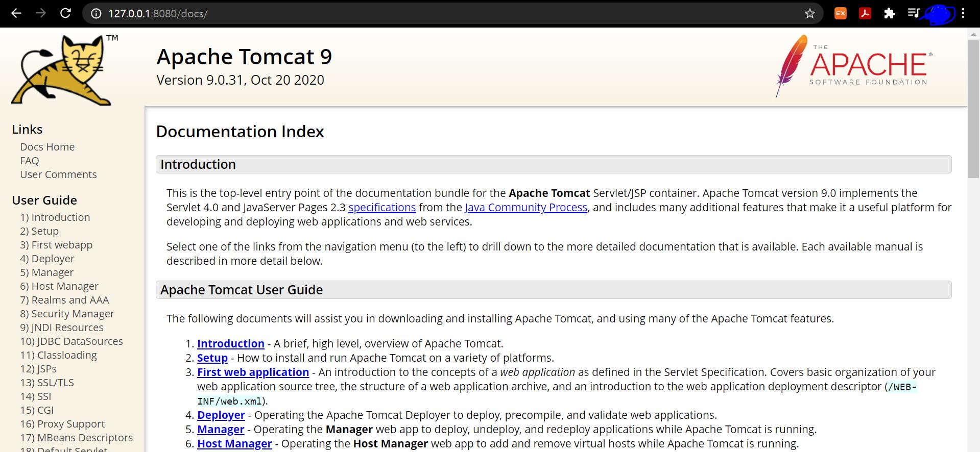Open the bold Setup link in list
The width and height of the screenshot is (980, 452).
tap(212, 358)
